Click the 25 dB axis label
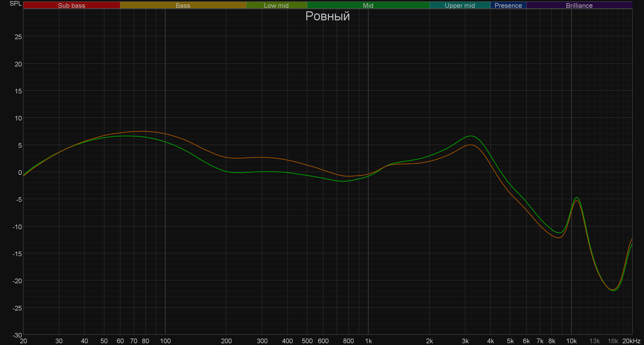Screen dimensions: 644x345 (x=18, y=37)
